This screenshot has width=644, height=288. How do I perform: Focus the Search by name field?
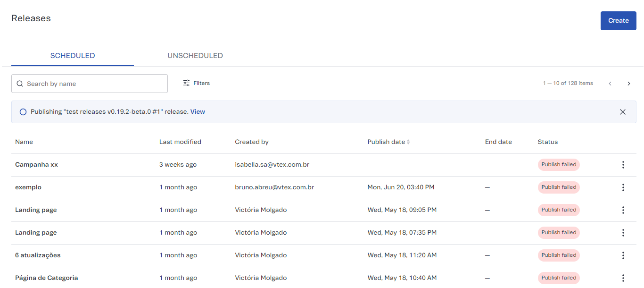pyautogui.click(x=90, y=84)
